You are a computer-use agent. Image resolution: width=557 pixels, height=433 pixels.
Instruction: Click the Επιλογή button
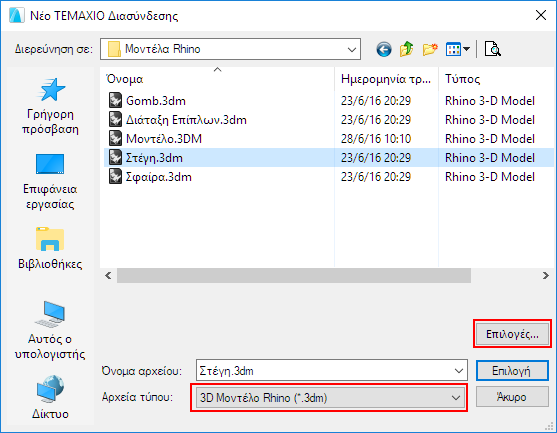(x=512, y=370)
